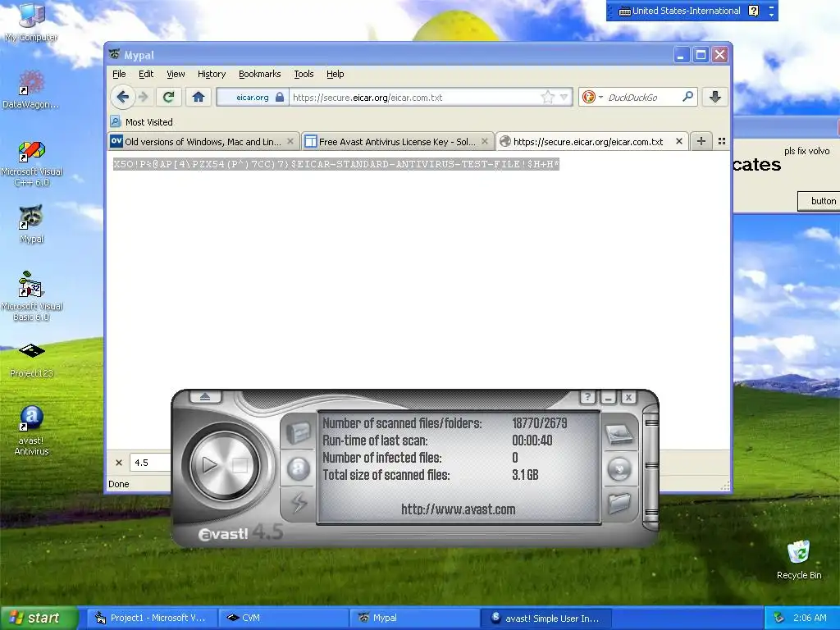840x630 pixels.
Task: Close the Old versions of Windows tab
Action: click(x=290, y=141)
